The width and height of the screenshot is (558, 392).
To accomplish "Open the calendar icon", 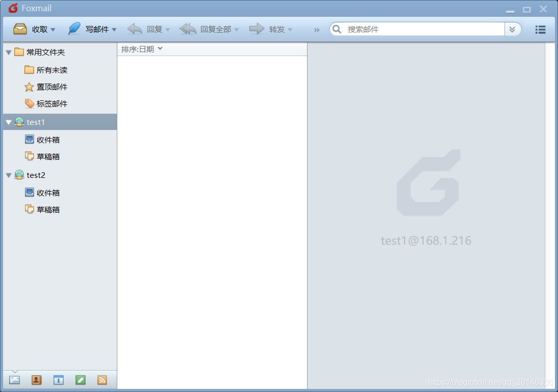I will pos(59,380).
